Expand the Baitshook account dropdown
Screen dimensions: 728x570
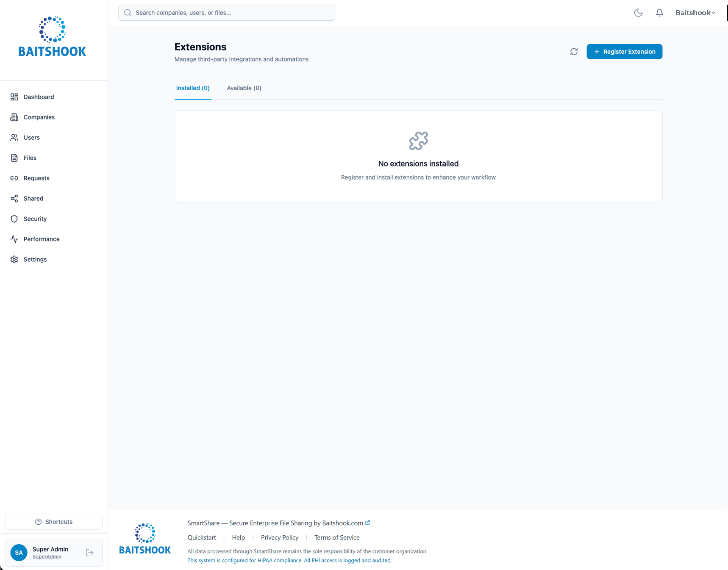695,13
